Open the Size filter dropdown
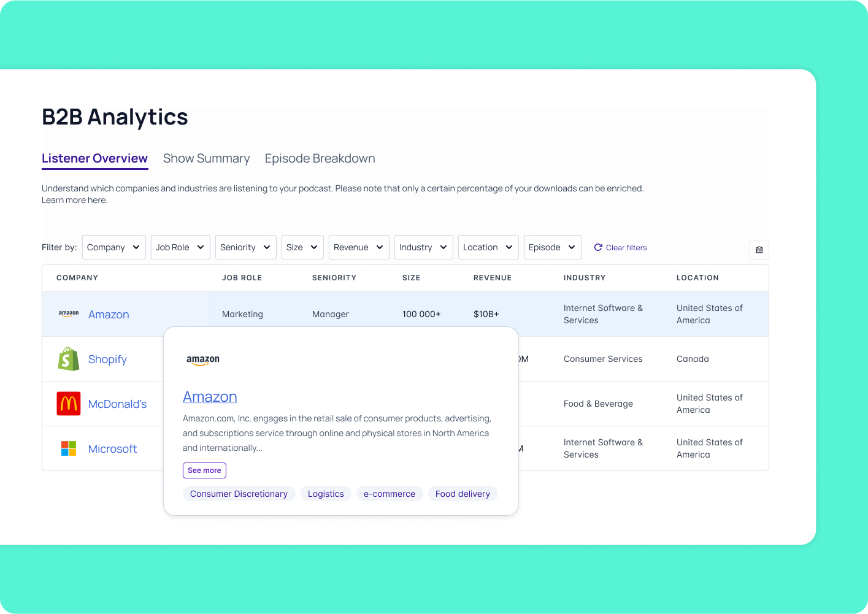The height and width of the screenshot is (614, 868). point(302,247)
